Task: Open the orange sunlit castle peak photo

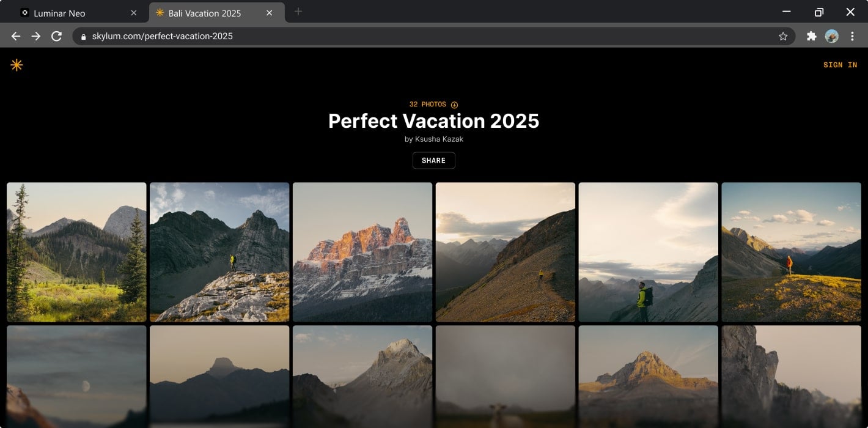Action: pyautogui.click(x=362, y=252)
